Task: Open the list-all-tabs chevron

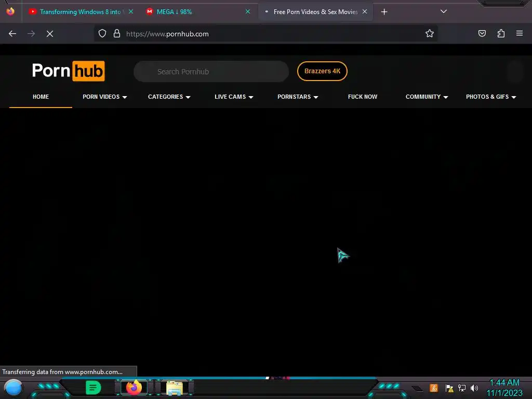Action: (444, 11)
